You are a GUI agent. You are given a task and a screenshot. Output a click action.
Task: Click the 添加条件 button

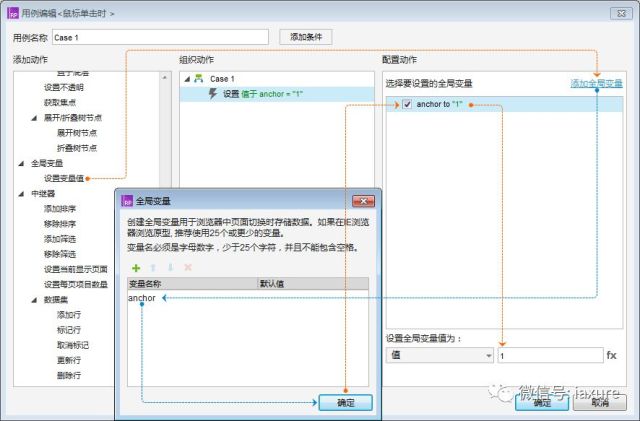306,37
